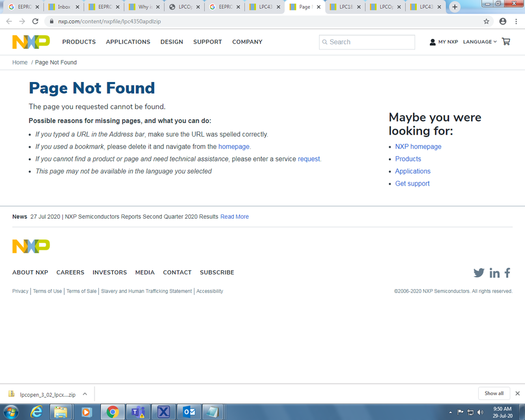Open the SUBSCRIBE footer link
Screen dimensions: 525x420
217,273
